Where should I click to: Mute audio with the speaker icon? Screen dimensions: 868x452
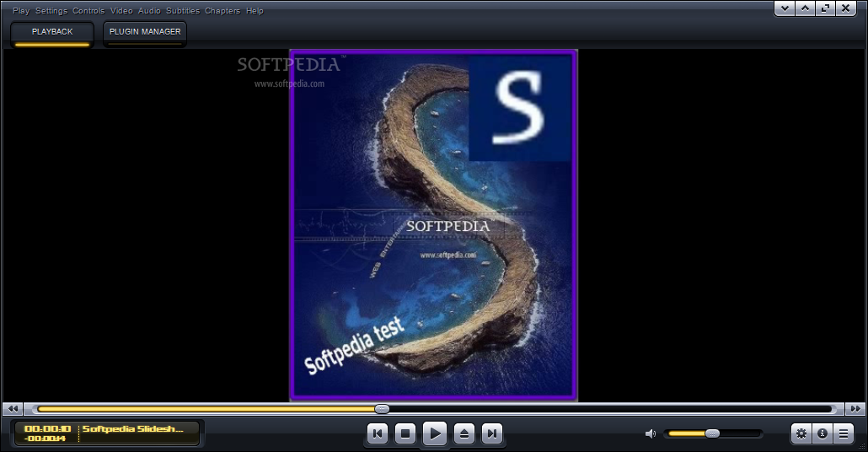(651, 433)
